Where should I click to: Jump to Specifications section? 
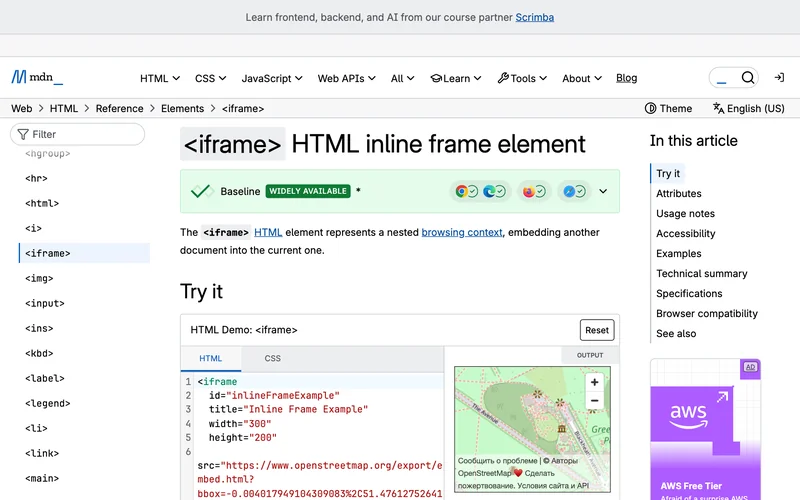(x=689, y=293)
